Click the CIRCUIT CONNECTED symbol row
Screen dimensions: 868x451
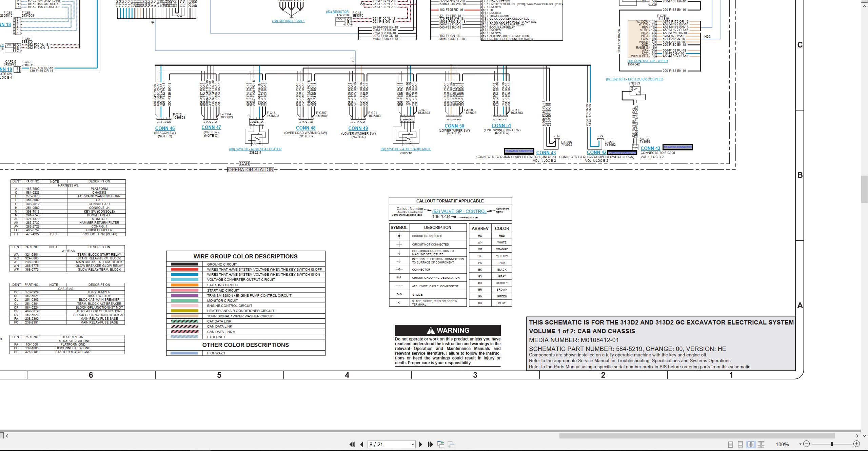[428, 236]
